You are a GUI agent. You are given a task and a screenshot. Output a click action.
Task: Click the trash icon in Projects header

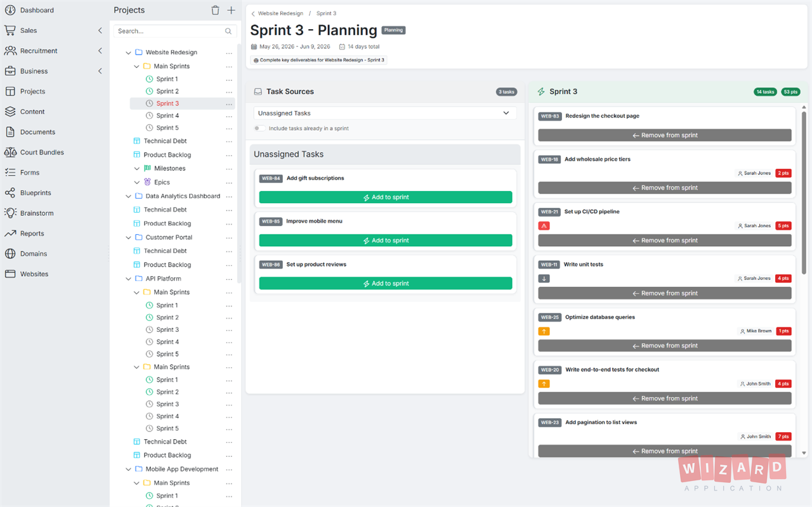[x=215, y=10]
